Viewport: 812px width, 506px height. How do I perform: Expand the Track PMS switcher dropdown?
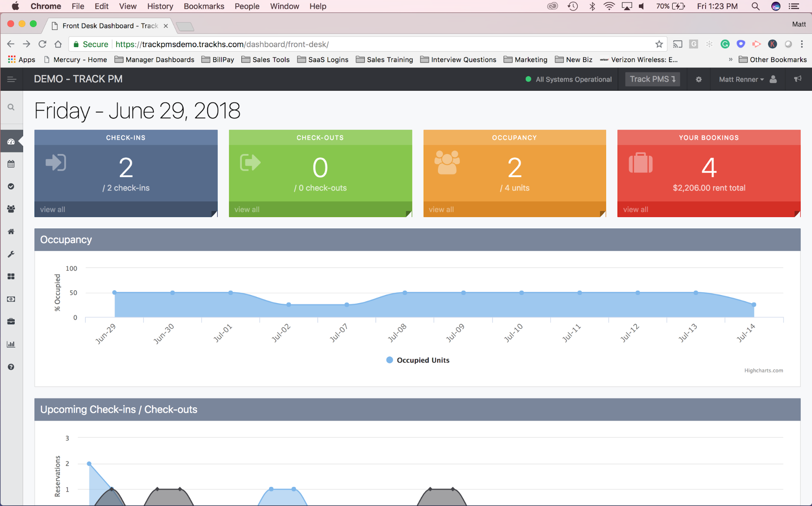[x=652, y=79]
